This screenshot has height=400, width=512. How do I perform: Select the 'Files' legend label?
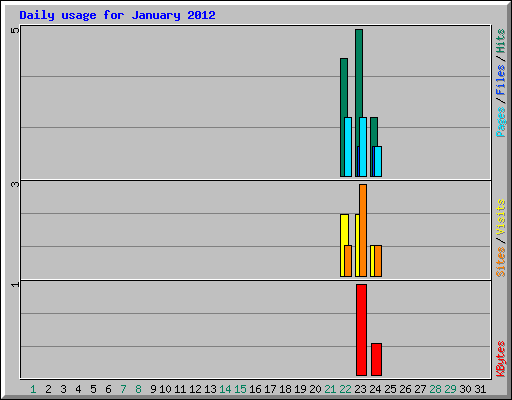point(501,79)
